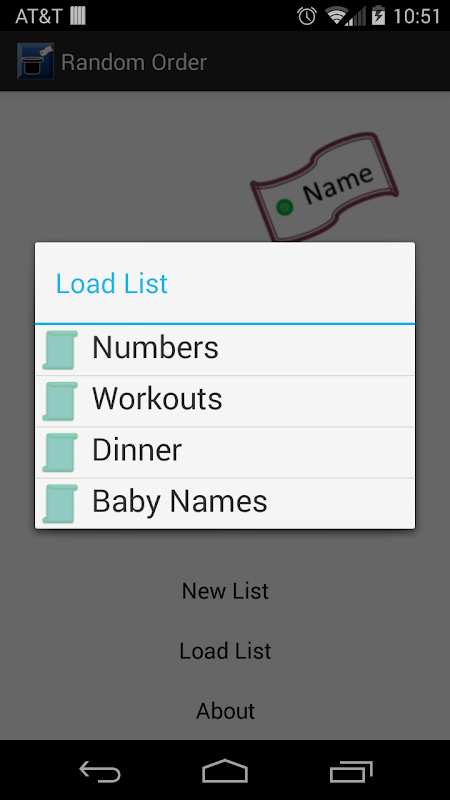
Task: Tap the scroll icon beside Dinner
Action: 60,453
